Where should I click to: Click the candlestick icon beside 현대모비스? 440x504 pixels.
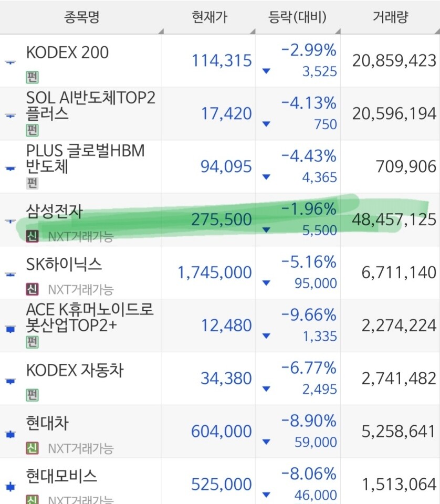coord(11,487)
